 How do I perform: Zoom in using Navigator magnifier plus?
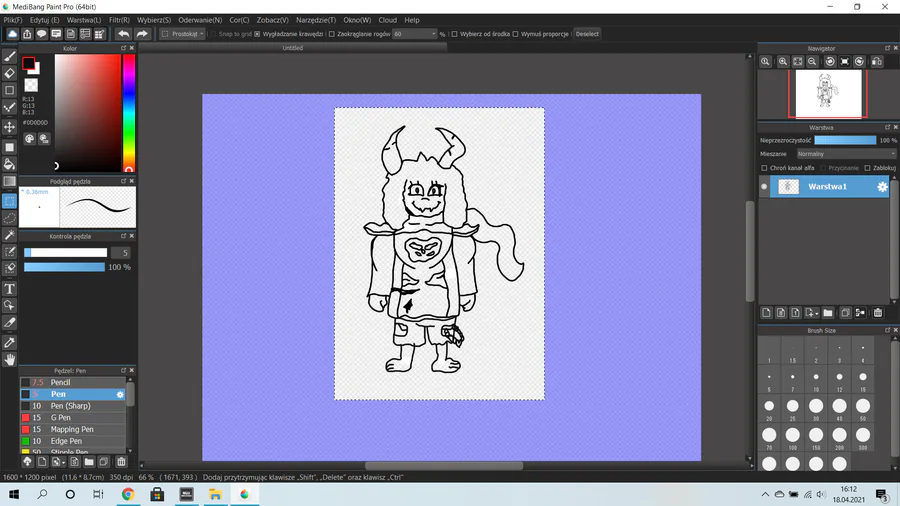click(782, 61)
